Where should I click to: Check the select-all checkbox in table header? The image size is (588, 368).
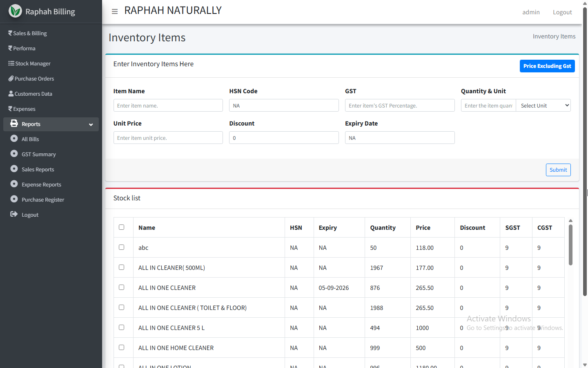tap(121, 227)
